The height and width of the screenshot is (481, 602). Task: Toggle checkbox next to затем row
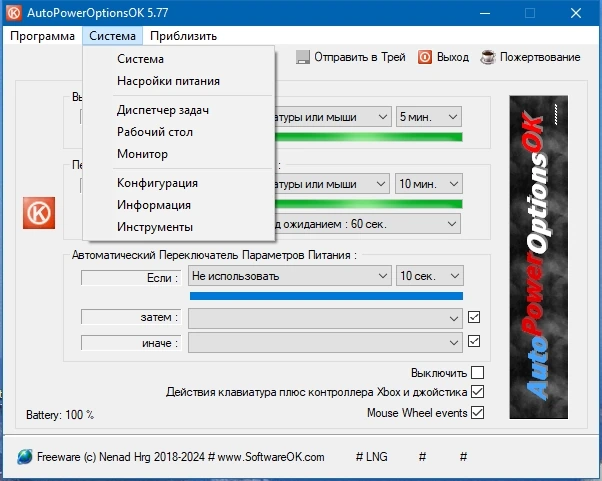point(474,317)
